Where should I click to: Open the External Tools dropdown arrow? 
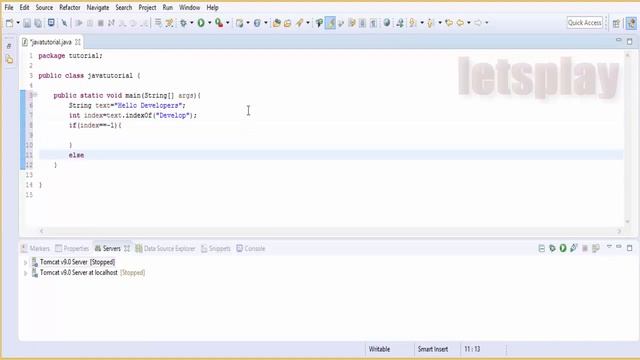point(227,23)
